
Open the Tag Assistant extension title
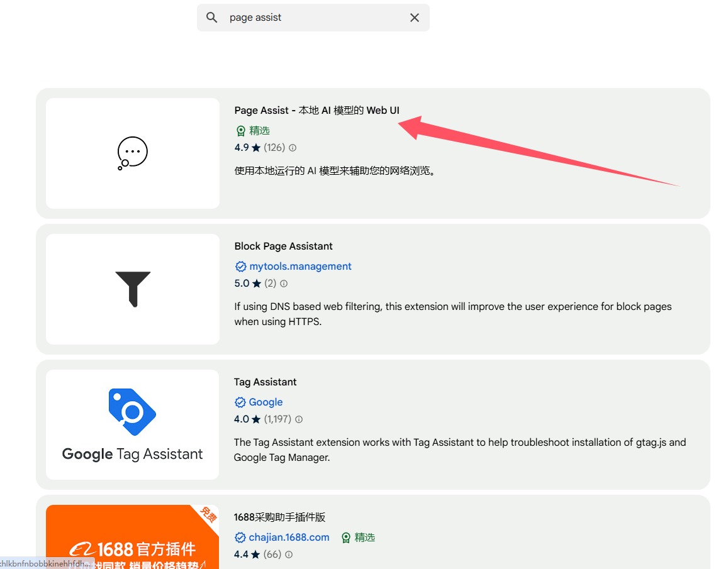[265, 382]
